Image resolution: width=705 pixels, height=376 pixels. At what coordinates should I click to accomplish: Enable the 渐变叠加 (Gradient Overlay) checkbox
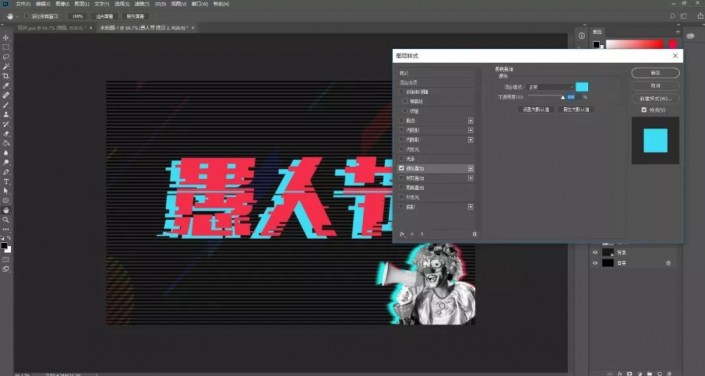coord(402,178)
